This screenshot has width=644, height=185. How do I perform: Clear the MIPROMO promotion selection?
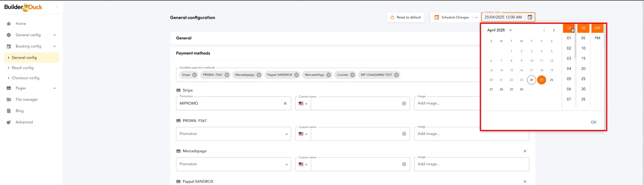click(x=285, y=104)
